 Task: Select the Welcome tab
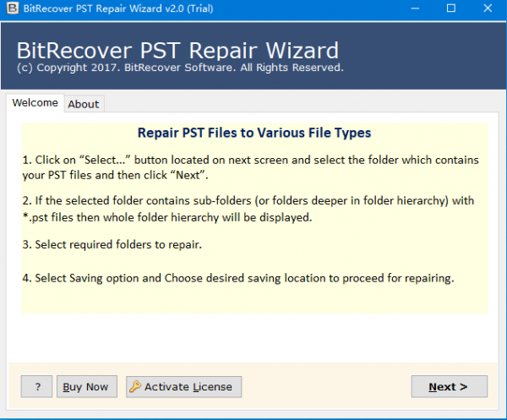pos(35,103)
